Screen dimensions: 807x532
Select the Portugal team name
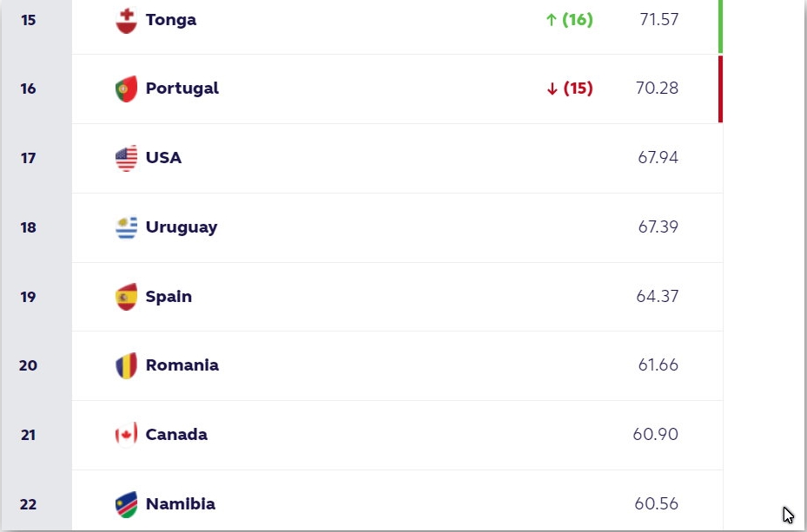click(182, 89)
